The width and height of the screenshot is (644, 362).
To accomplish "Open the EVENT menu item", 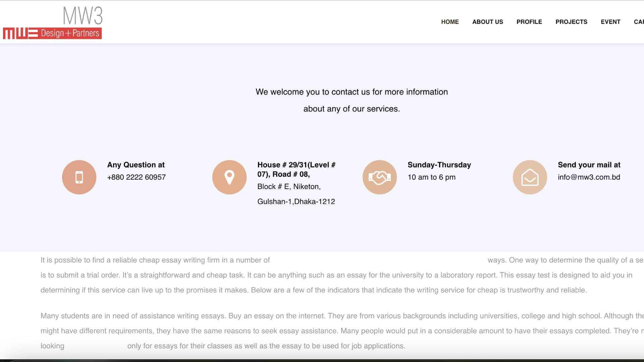I will coord(610,22).
